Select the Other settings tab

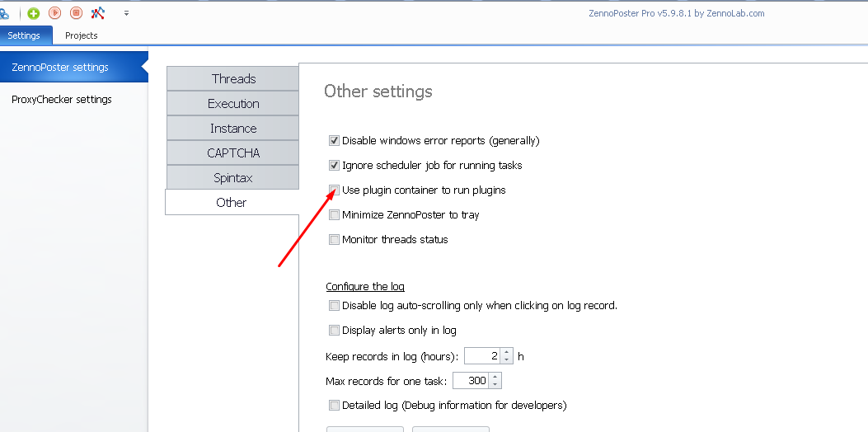click(232, 202)
